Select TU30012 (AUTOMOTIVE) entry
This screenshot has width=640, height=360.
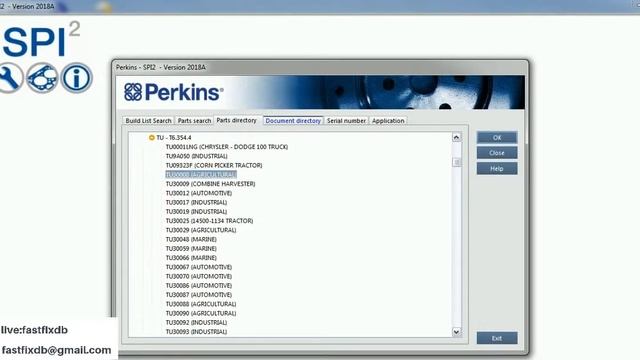point(199,193)
